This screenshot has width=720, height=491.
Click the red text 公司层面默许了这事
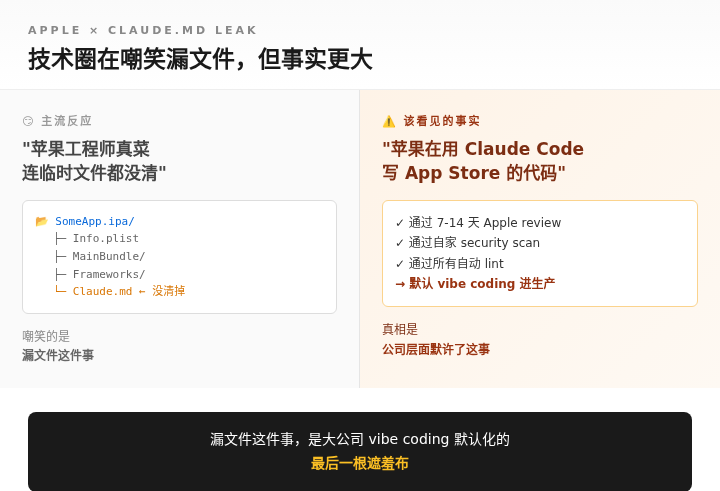pos(436,349)
